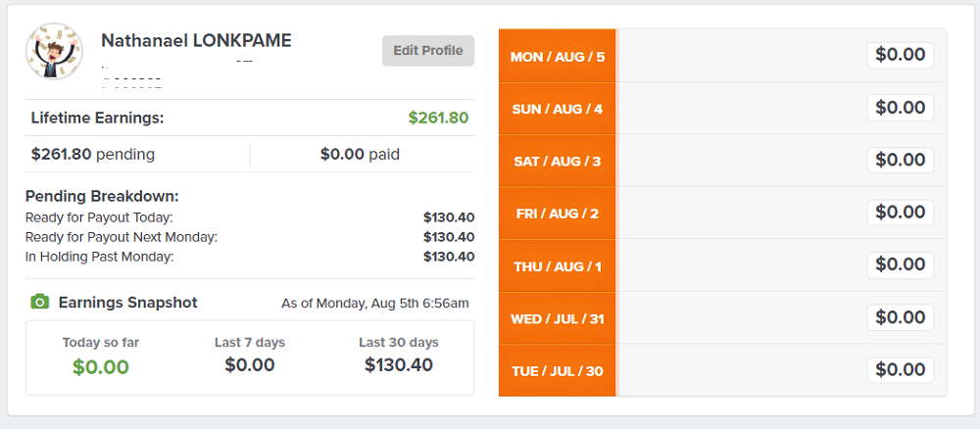
Task: Click the Nathanael LONKPAME name heading
Action: click(196, 40)
